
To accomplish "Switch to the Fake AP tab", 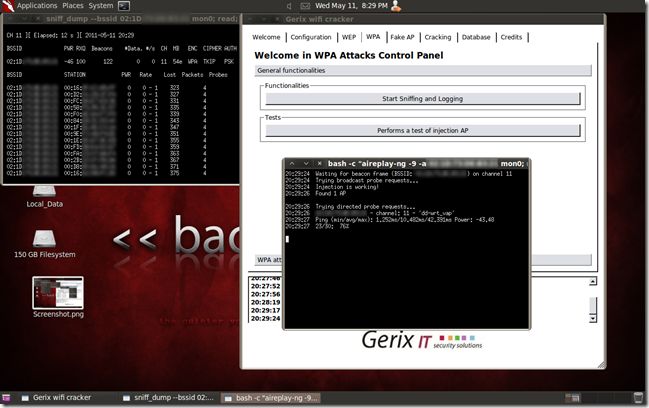I will point(402,37).
